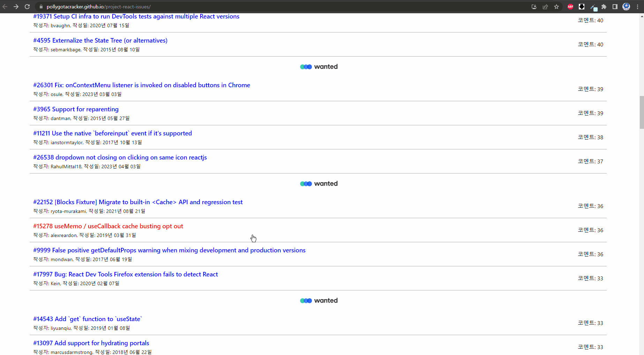Screen dimensions: 644x355
Task: Share the current page
Action: pos(545,7)
